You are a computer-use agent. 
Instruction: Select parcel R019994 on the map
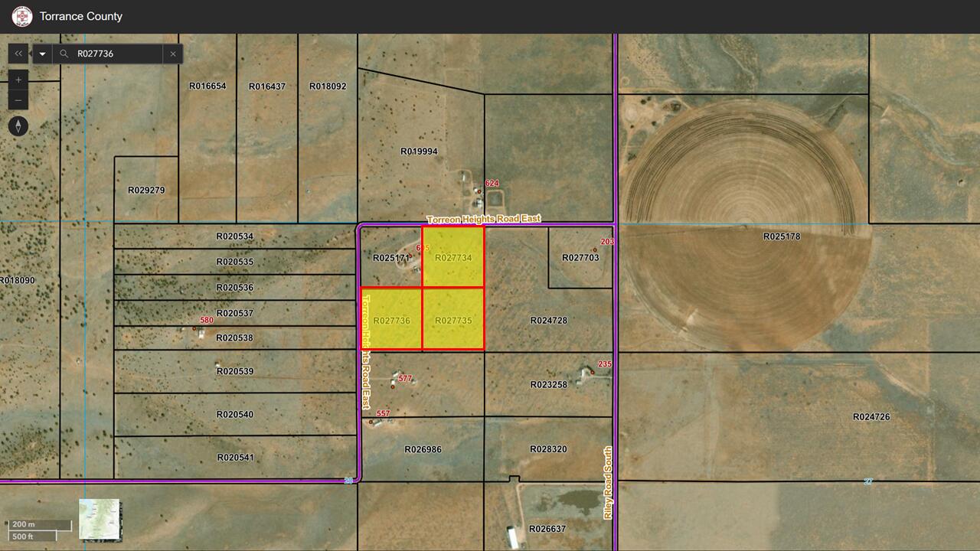(x=418, y=151)
